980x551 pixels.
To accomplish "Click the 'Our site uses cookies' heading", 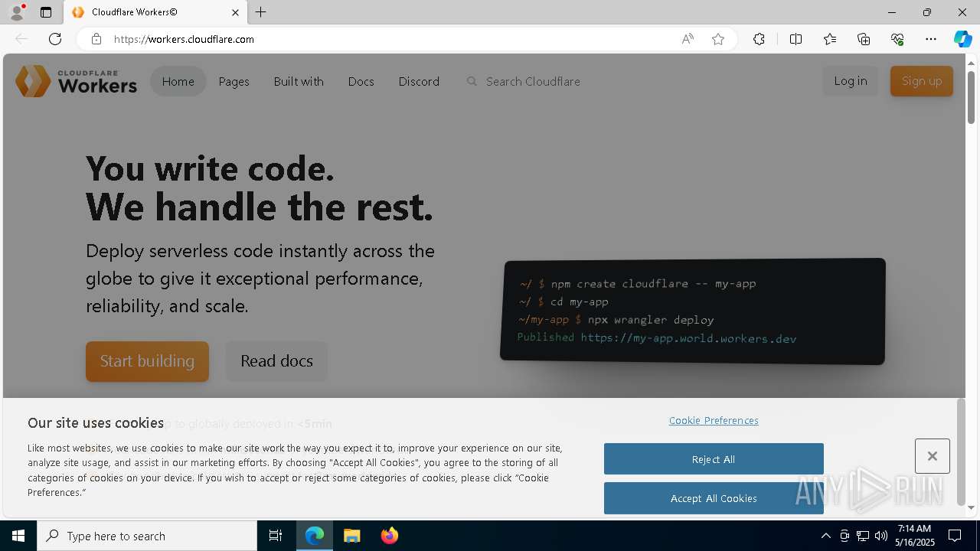I will 96,422.
